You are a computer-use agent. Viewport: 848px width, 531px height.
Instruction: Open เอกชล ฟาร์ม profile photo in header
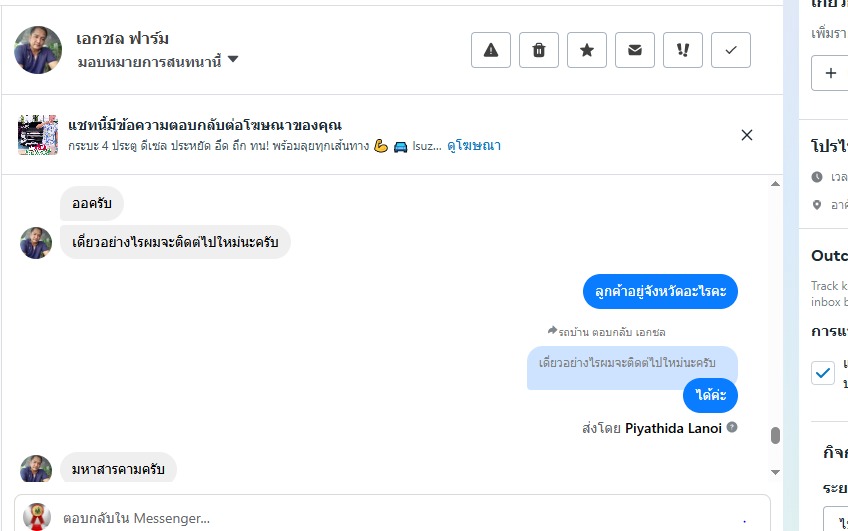pos(38,50)
